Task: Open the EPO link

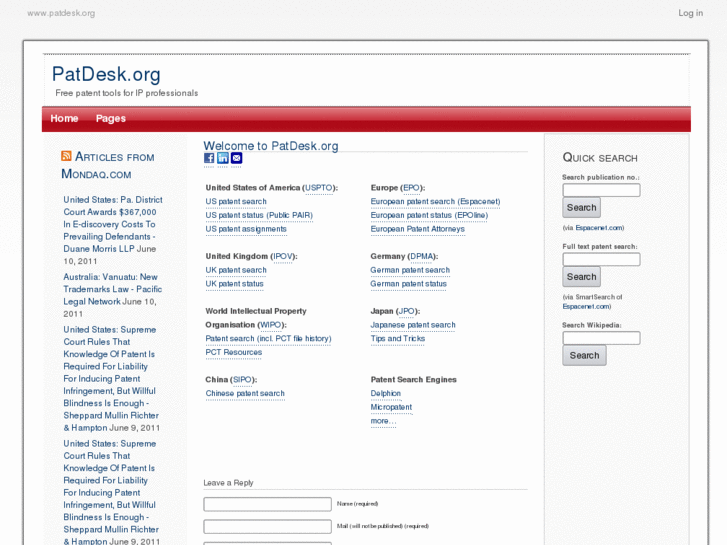Action: pyautogui.click(x=411, y=188)
